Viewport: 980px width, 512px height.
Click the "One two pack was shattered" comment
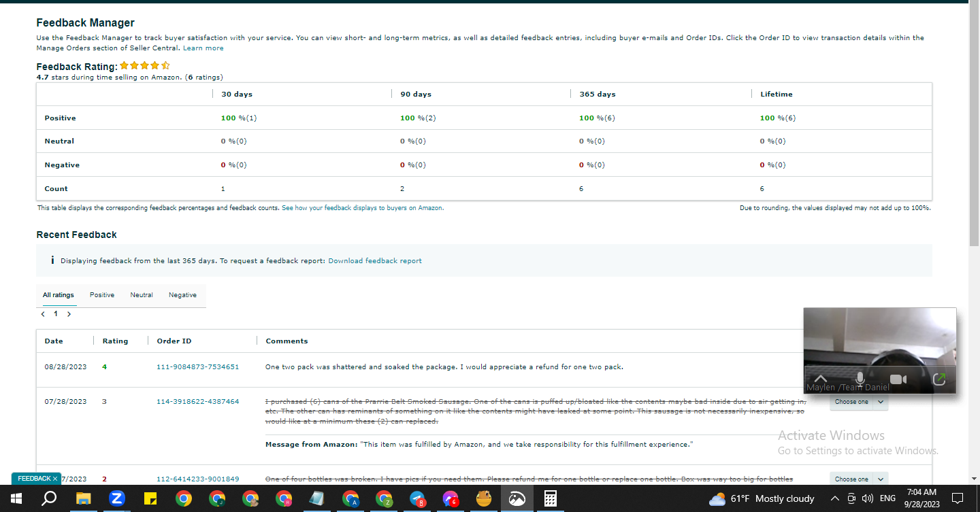tap(444, 367)
